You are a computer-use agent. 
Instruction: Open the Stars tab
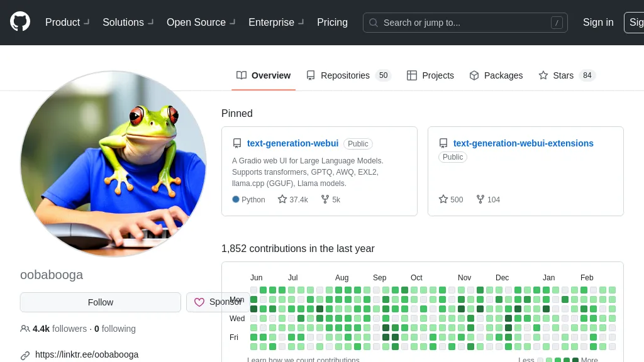(566, 75)
